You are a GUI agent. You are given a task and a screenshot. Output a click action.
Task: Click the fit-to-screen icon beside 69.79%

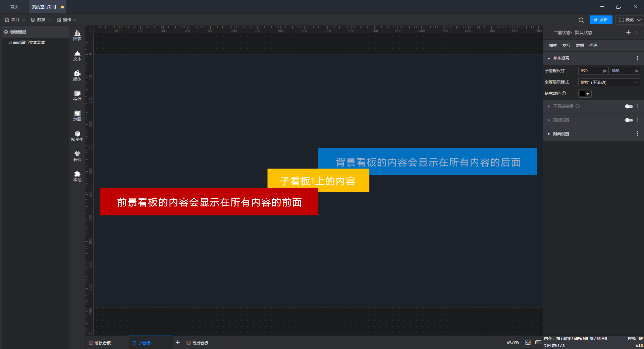[x=528, y=342]
